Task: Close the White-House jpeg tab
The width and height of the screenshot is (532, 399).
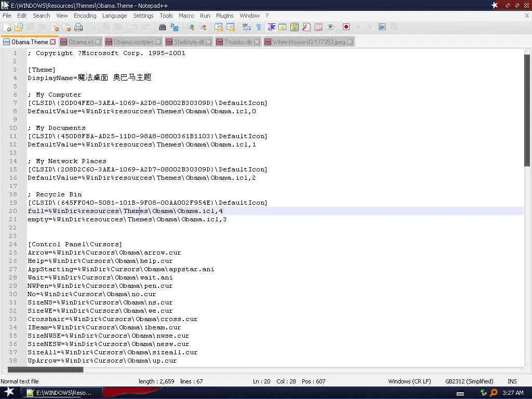Action: [x=350, y=42]
